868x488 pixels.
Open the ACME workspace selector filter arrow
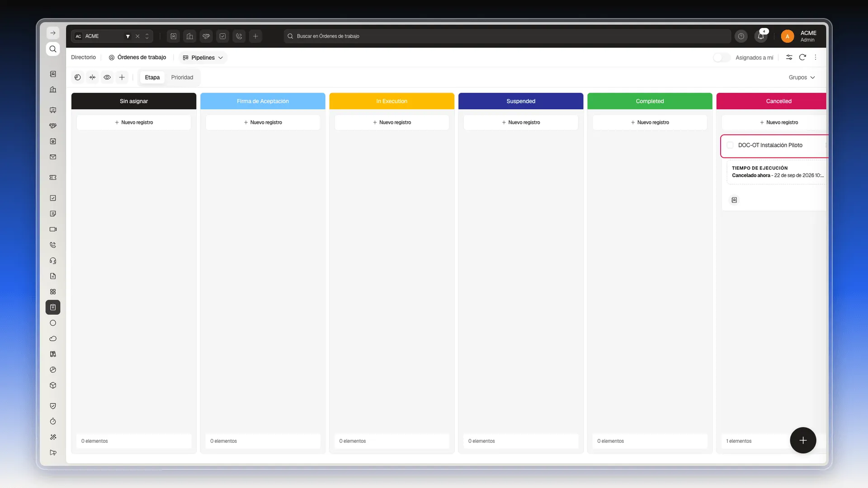click(128, 36)
